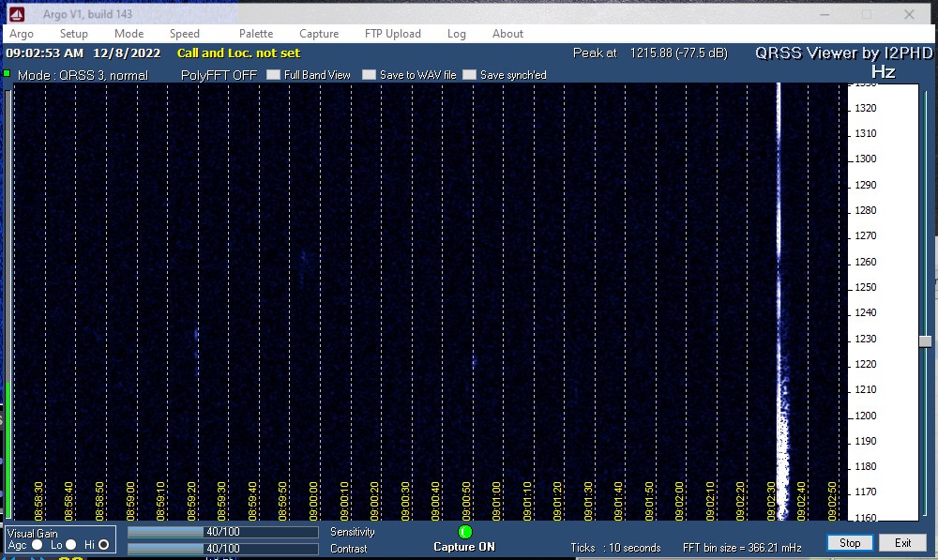
Task: Minimize the Argo window
Action: pos(825,14)
